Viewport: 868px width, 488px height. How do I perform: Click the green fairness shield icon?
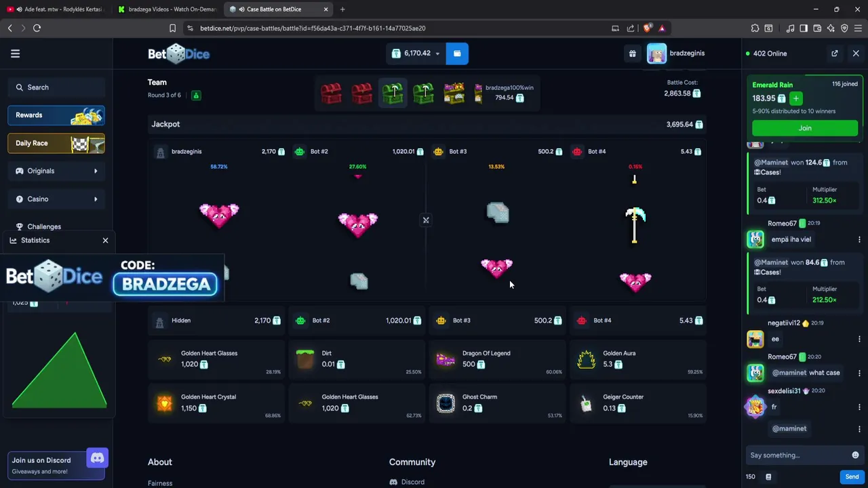(x=196, y=96)
